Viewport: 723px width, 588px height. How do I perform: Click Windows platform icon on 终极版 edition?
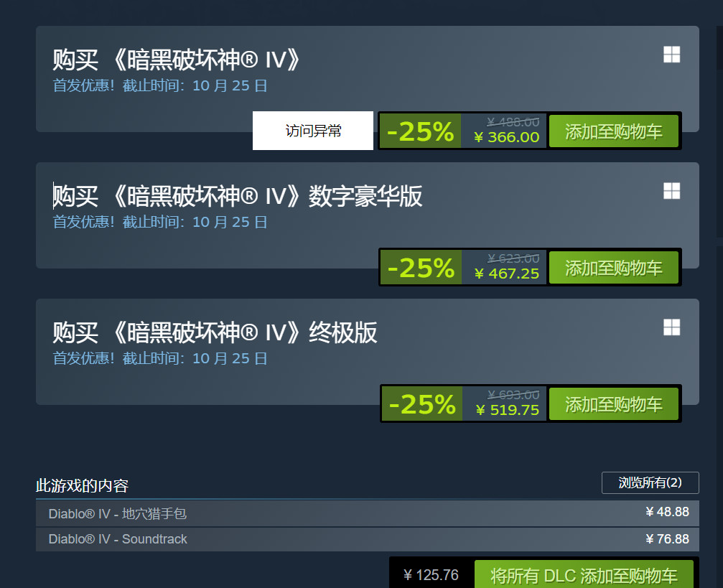click(671, 327)
